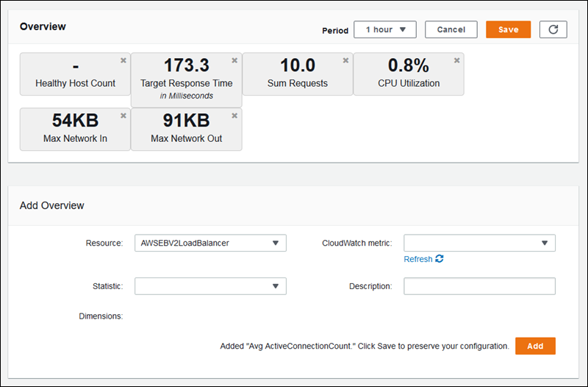Viewport: 588px width, 387px height.
Task: Open the Period 1 hour dropdown
Action: [x=385, y=29]
